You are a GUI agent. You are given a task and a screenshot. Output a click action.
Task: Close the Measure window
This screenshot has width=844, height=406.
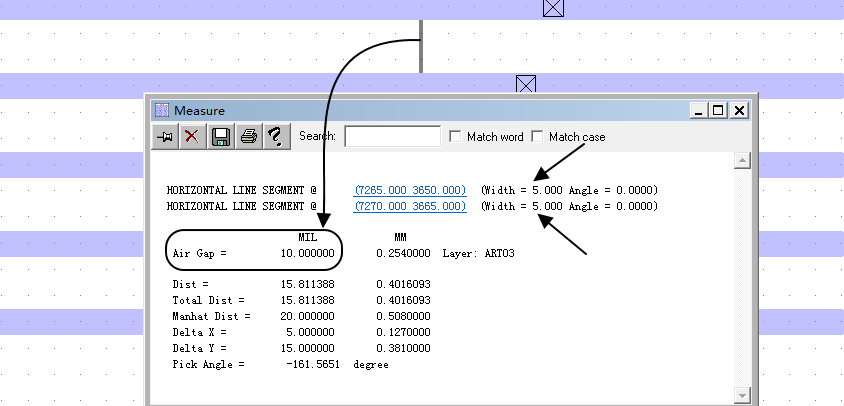tap(739, 110)
